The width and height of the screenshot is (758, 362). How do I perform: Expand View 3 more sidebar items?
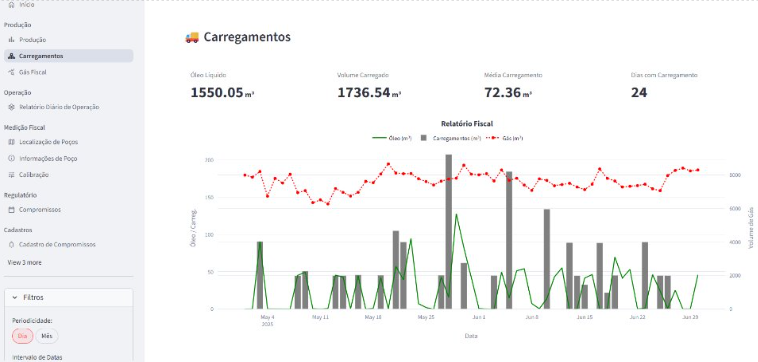[x=25, y=262]
